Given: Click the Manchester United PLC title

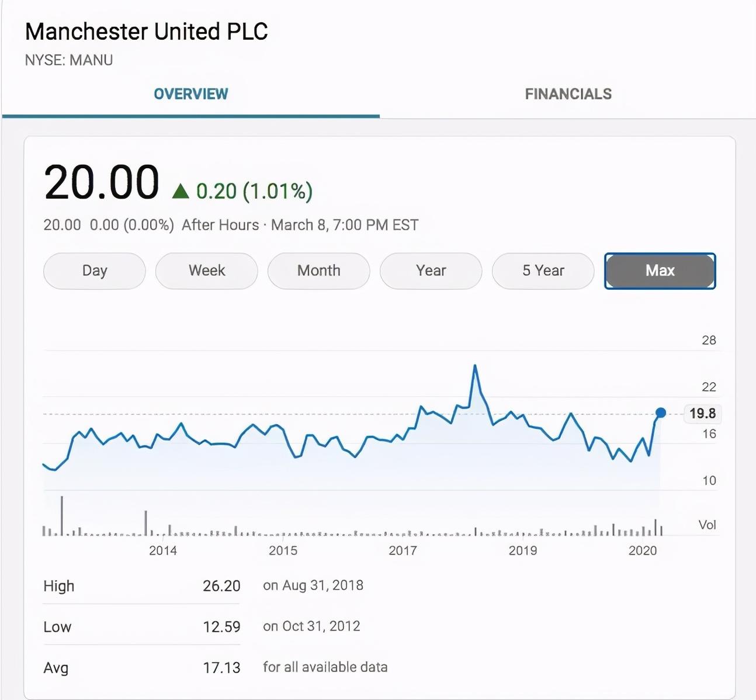Looking at the screenshot, I should click(x=146, y=32).
